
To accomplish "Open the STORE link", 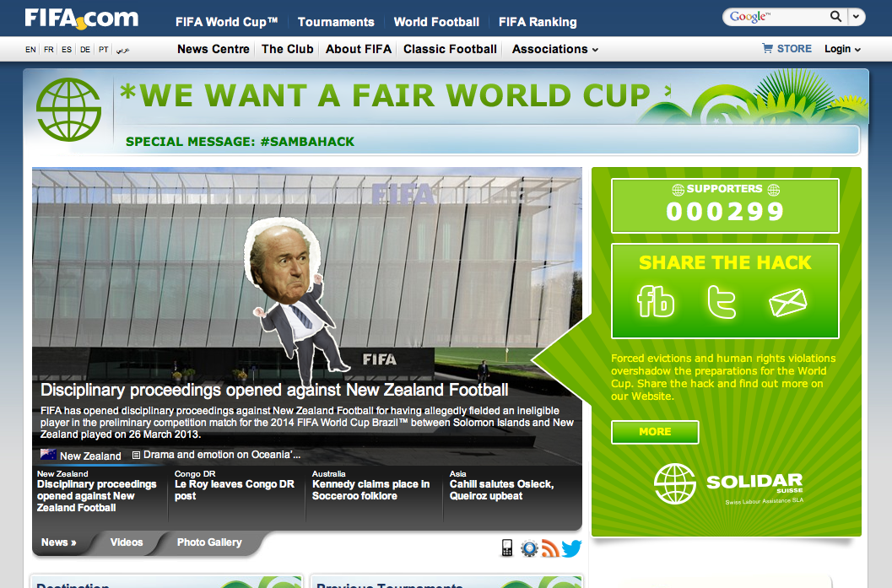I will pos(794,49).
